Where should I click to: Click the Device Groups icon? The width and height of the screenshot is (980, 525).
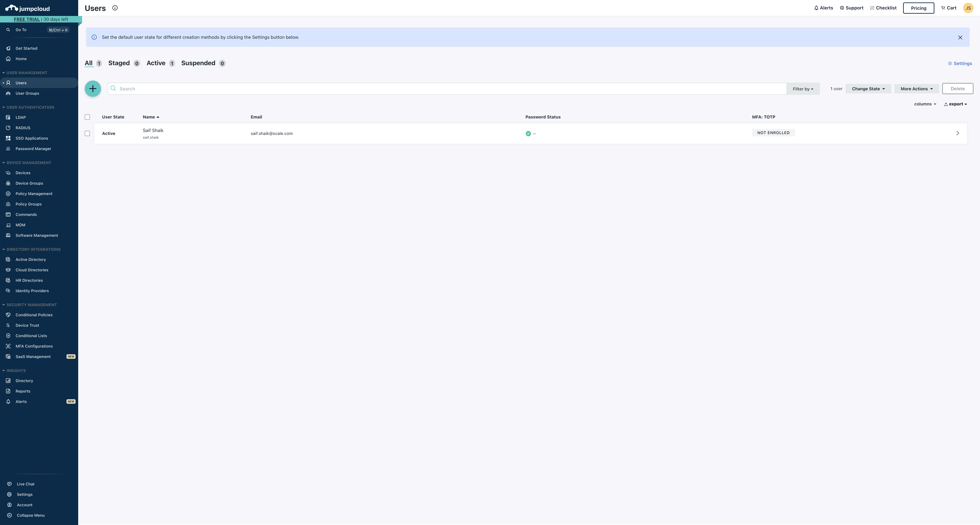tap(8, 183)
